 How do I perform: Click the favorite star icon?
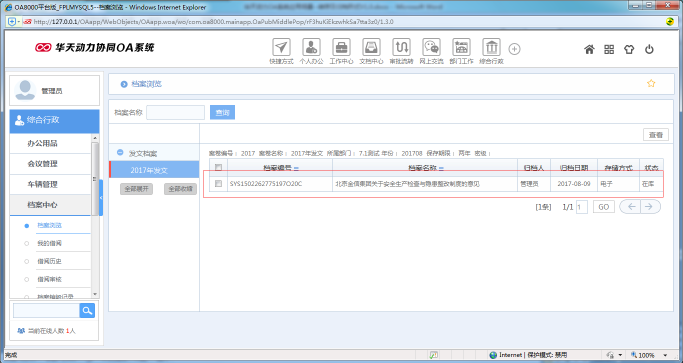coord(651,83)
